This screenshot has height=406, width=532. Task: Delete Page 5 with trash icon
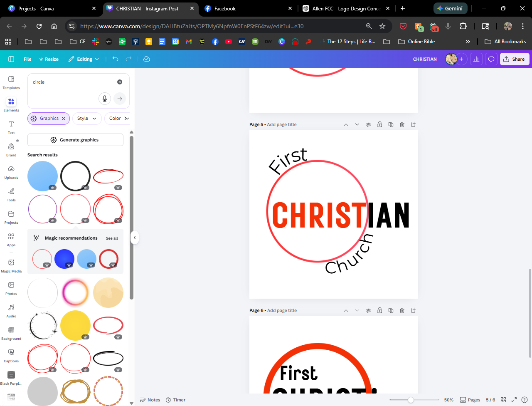[402, 124]
